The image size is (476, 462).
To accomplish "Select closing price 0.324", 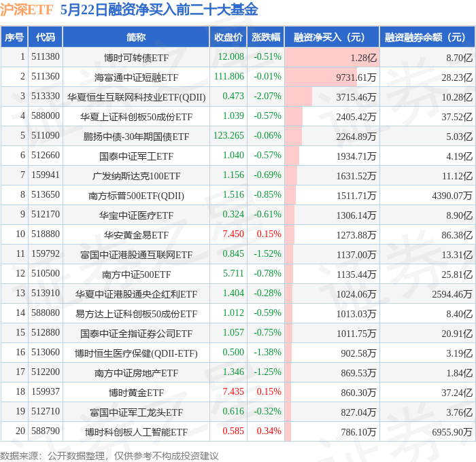I will [x=233, y=215].
